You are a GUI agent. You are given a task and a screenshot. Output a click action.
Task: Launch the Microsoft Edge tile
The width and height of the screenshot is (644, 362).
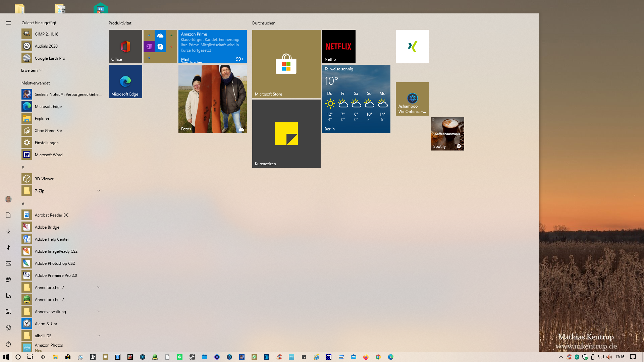pos(125,81)
